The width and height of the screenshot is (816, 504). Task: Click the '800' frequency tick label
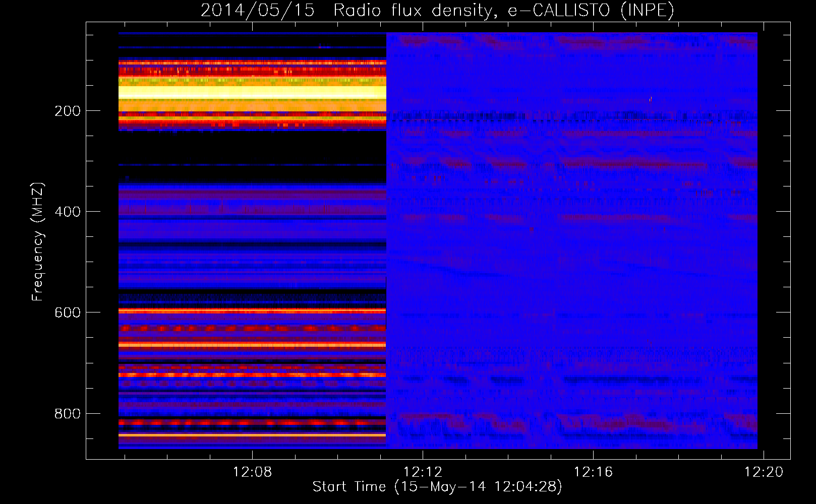68,414
